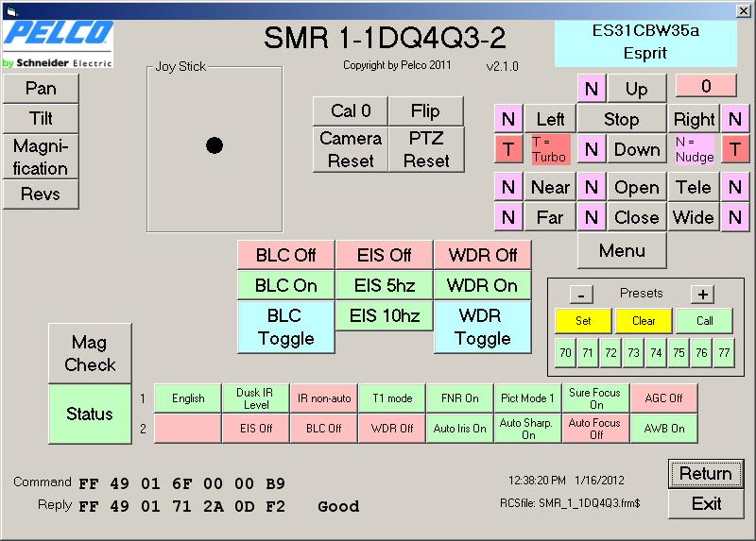Select preset 70
The width and height of the screenshot is (756, 541).
(565, 353)
